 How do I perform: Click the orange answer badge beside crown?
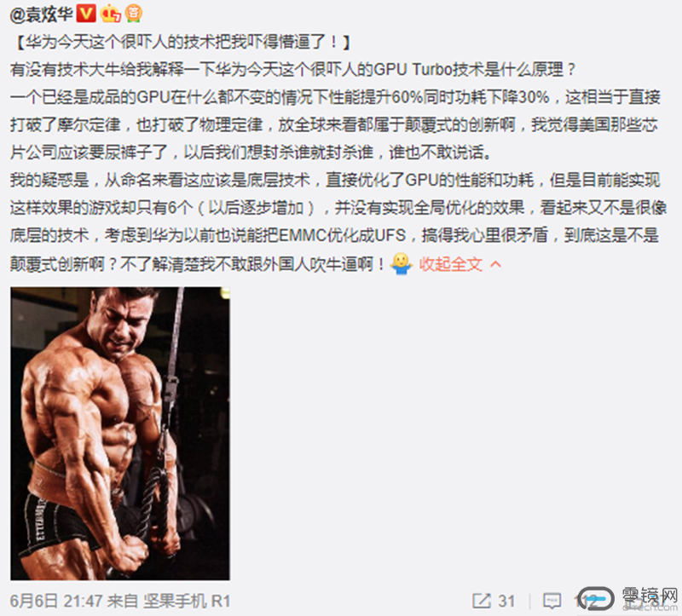pyautogui.click(x=134, y=14)
